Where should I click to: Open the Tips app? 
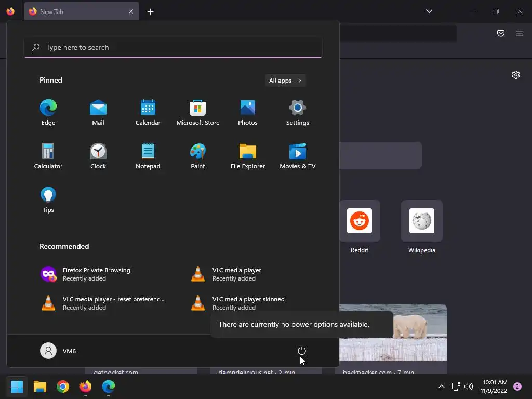pos(48,200)
